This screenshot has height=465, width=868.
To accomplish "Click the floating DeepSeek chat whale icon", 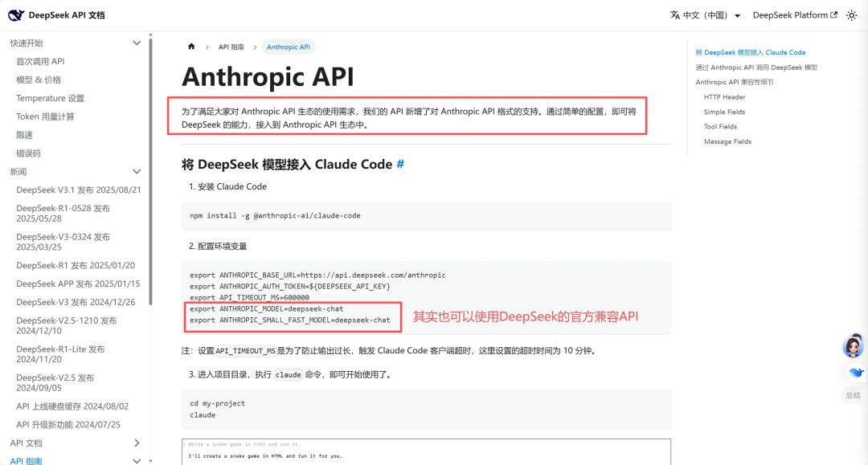I will 854,373.
